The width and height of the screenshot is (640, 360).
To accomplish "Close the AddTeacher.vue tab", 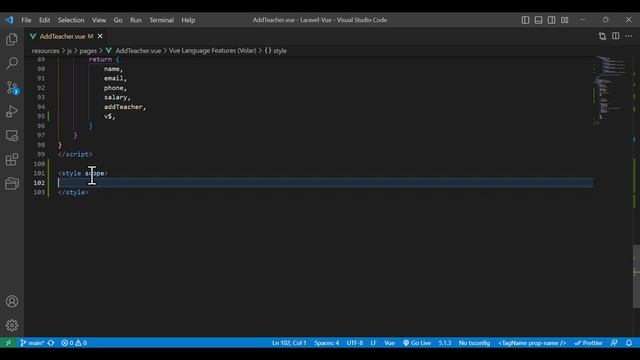I will coord(100,36).
